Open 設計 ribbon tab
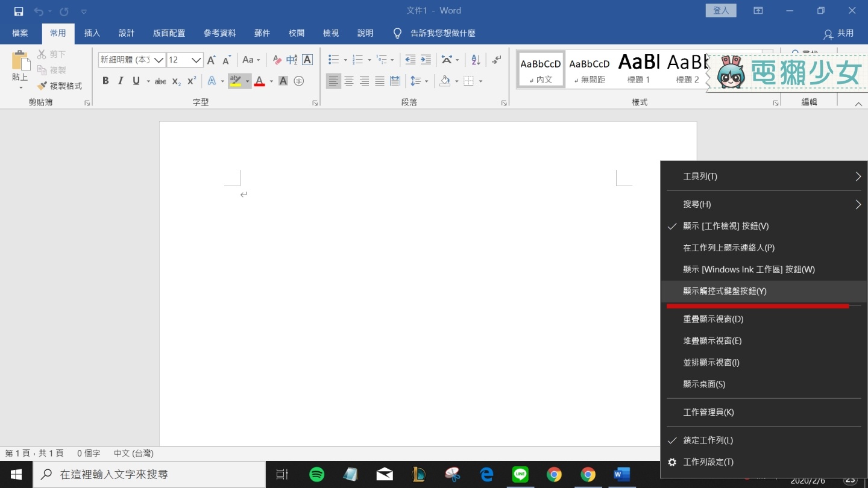This screenshot has width=868, height=488. [127, 33]
